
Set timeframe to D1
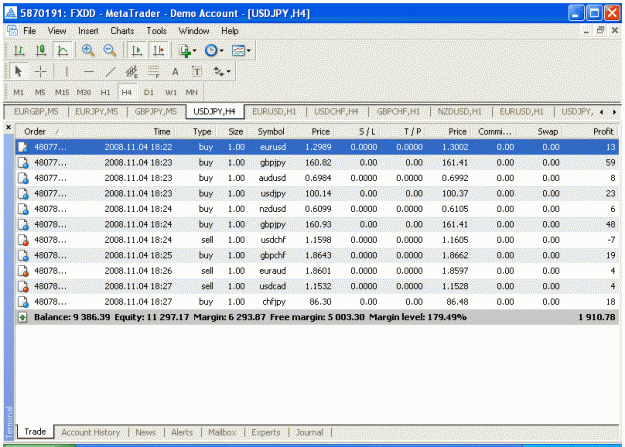point(149,93)
